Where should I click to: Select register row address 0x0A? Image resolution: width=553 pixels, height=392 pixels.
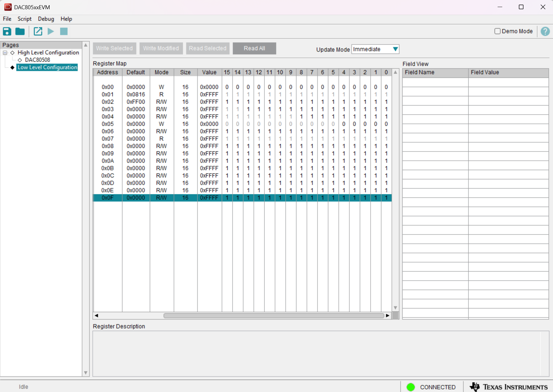[x=242, y=161]
